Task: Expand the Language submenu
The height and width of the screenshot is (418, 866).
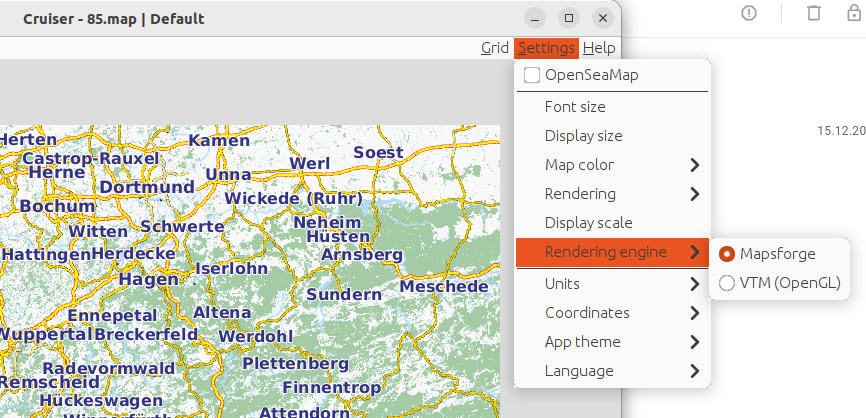Action: click(x=612, y=371)
